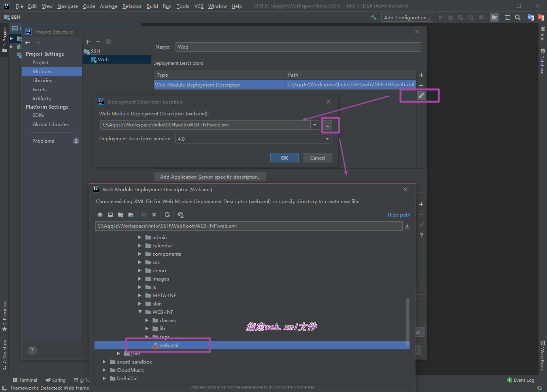Click the red Google Translate toolbar icon

coord(541,17)
